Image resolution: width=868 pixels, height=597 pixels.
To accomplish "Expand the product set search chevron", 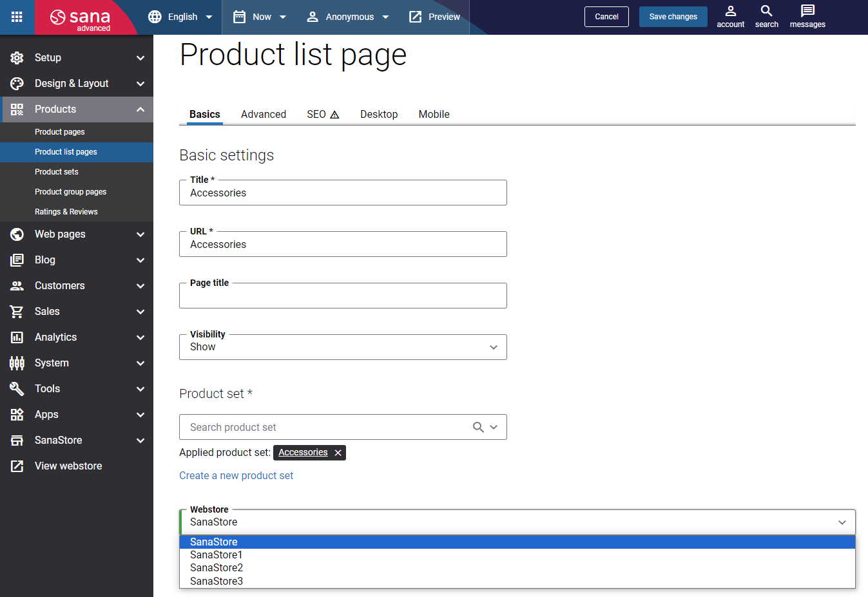I will tap(494, 427).
